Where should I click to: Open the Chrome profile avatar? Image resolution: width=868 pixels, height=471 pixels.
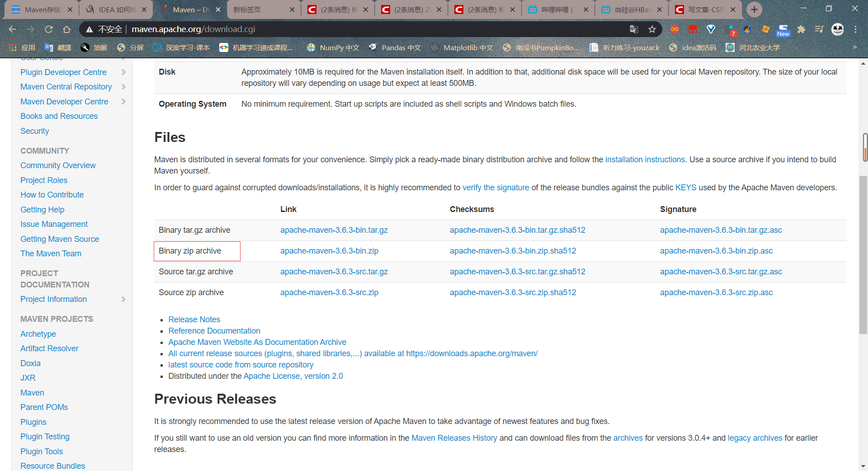pos(838,29)
